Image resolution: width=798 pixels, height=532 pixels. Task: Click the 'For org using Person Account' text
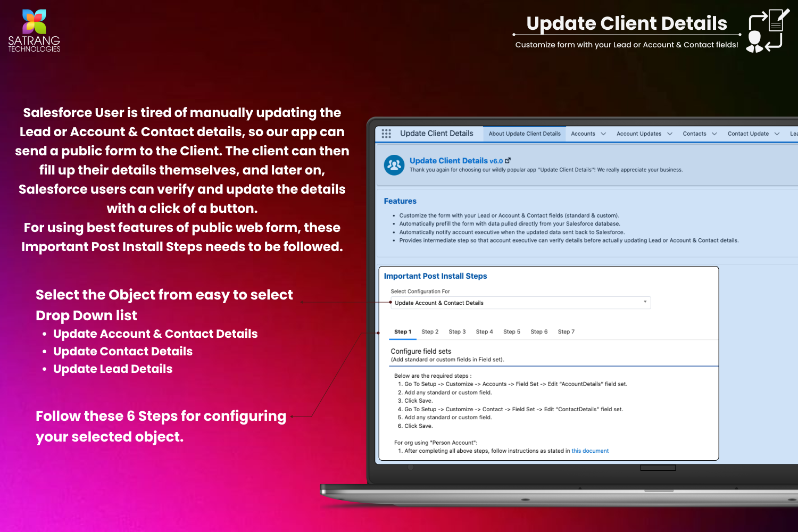(x=436, y=443)
